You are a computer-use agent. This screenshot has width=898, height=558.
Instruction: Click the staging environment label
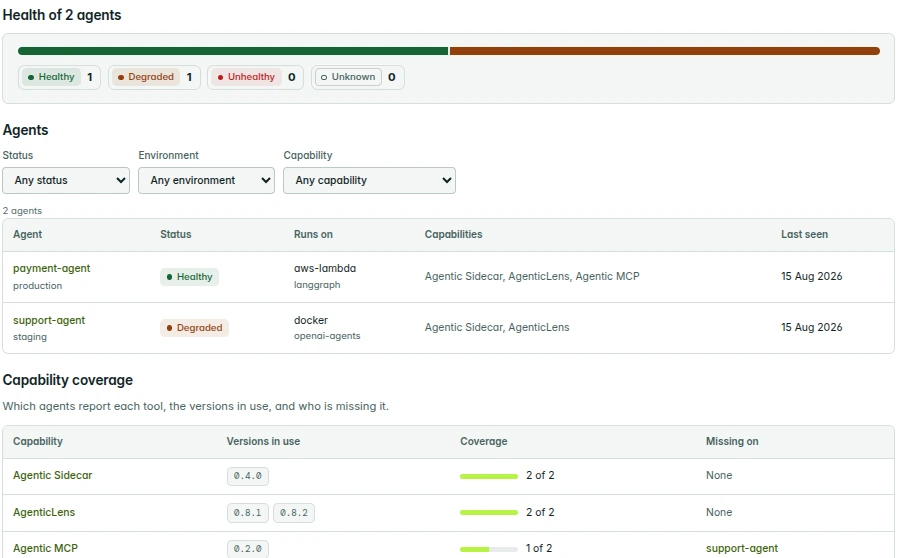point(30,337)
